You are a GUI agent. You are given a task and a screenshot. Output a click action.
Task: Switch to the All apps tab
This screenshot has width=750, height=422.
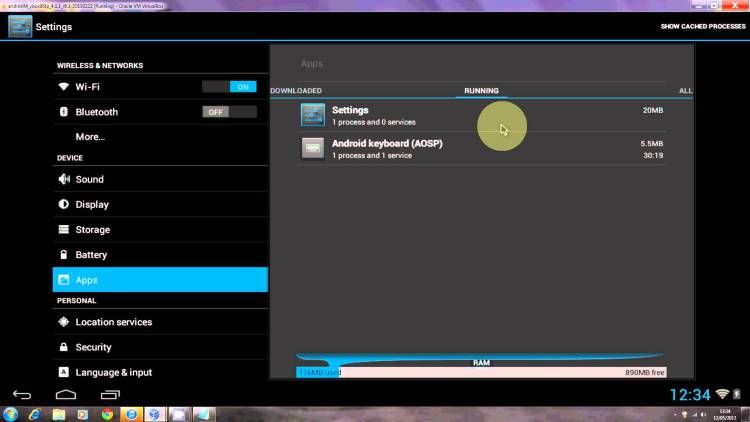pyautogui.click(x=685, y=91)
